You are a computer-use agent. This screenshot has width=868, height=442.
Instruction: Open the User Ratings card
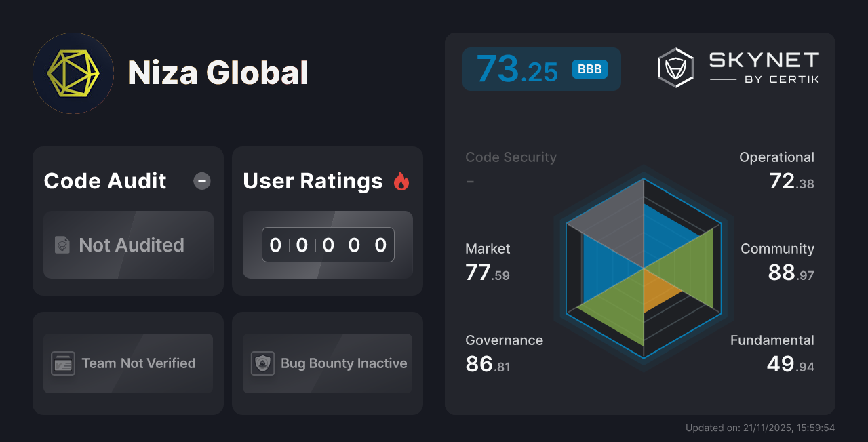click(x=327, y=220)
